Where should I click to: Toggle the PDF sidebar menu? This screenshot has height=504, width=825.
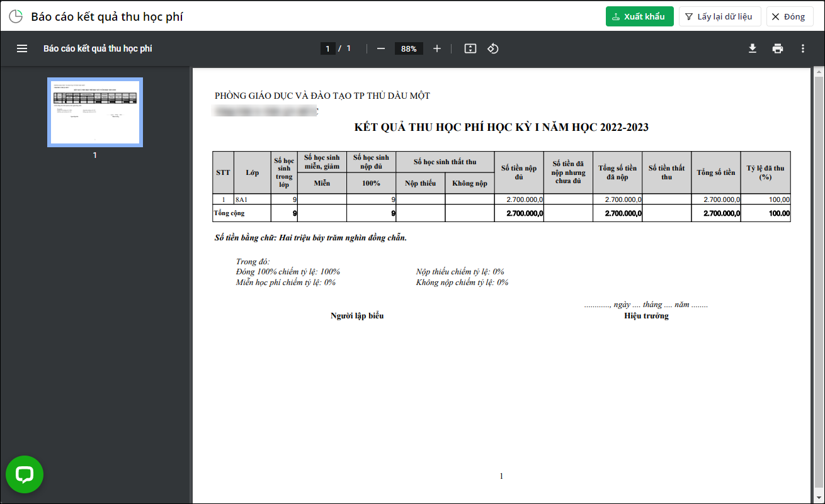(x=22, y=48)
